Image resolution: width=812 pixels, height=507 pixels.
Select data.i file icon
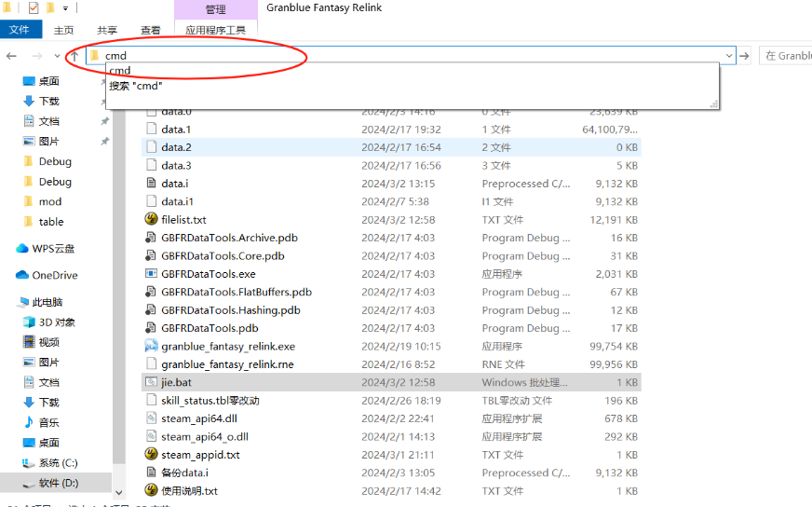coord(151,183)
